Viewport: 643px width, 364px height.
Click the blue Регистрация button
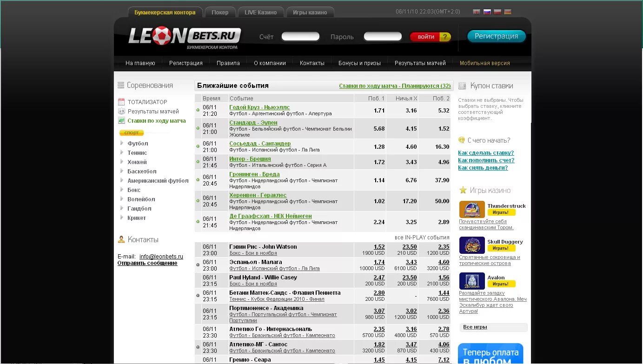(496, 36)
